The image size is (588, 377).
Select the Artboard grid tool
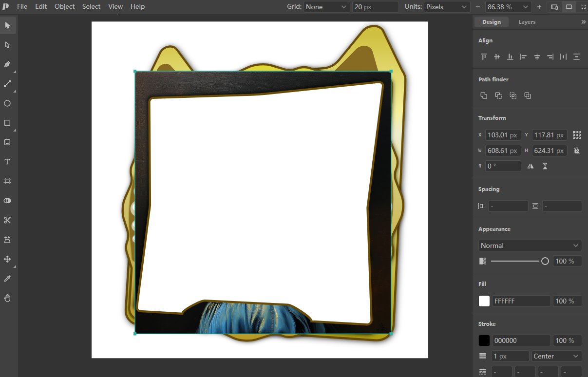[x=7, y=181]
